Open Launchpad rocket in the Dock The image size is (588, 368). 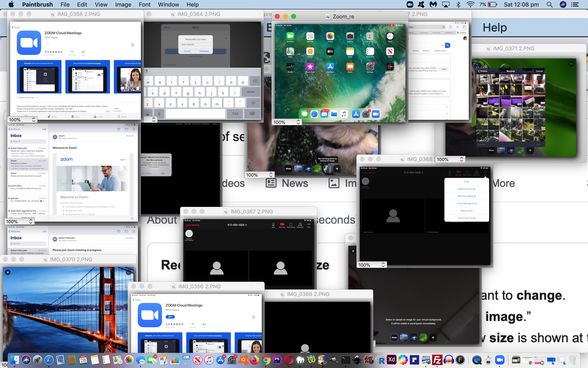pyautogui.click(x=37, y=360)
